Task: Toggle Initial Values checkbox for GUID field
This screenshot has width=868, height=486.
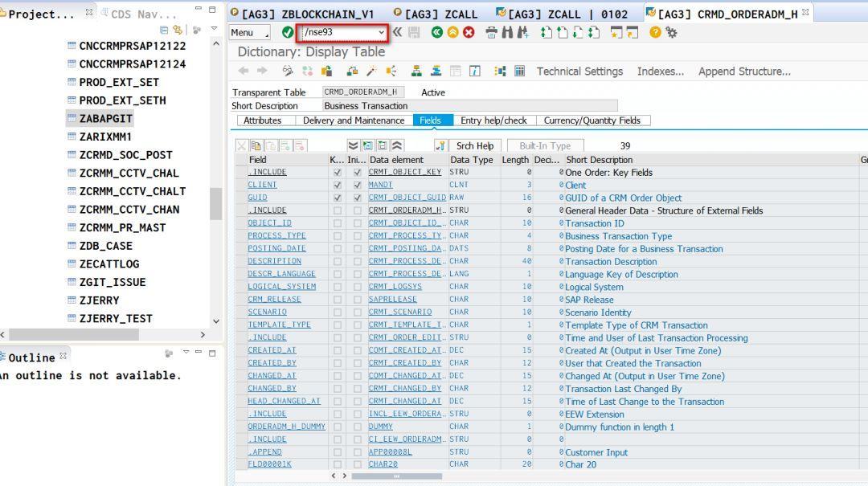Action: click(x=357, y=198)
